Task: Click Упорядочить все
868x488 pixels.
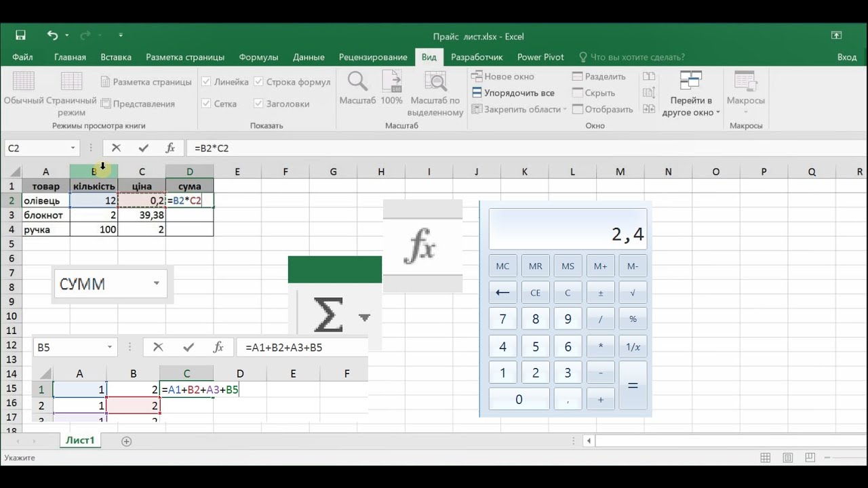Action: pyautogui.click(x=513, y=93)
